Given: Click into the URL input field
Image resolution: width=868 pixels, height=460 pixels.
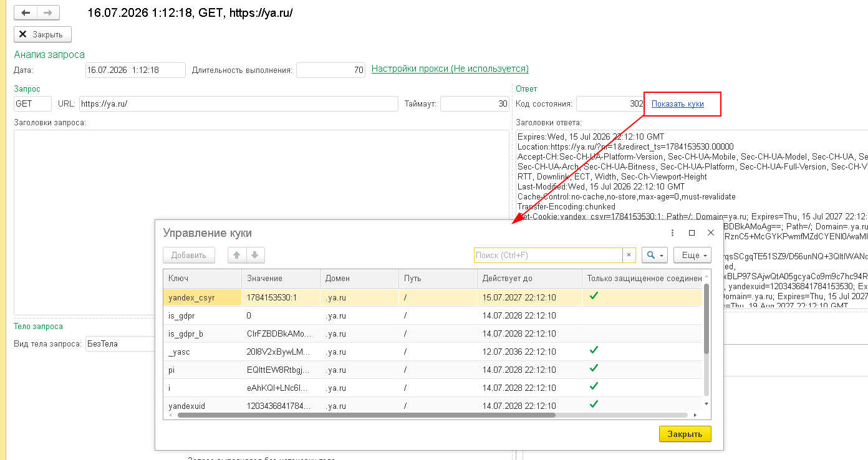Looking at the screenshot, I should (x=238, y=104).
